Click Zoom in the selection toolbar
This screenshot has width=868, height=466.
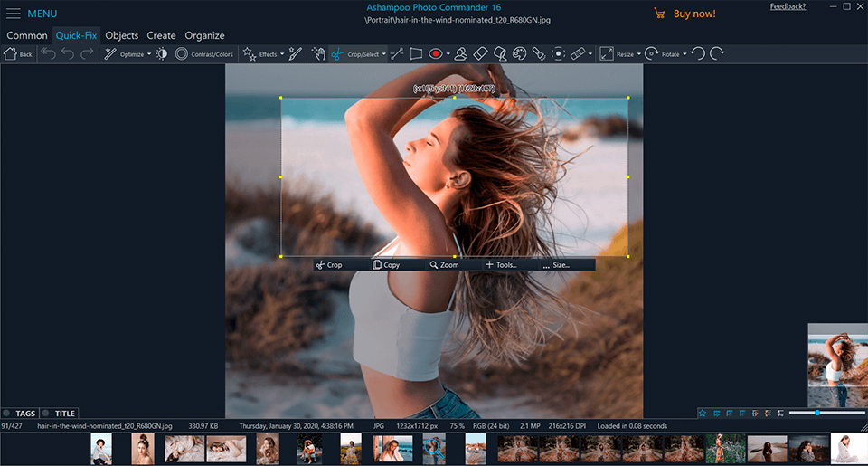445,265
